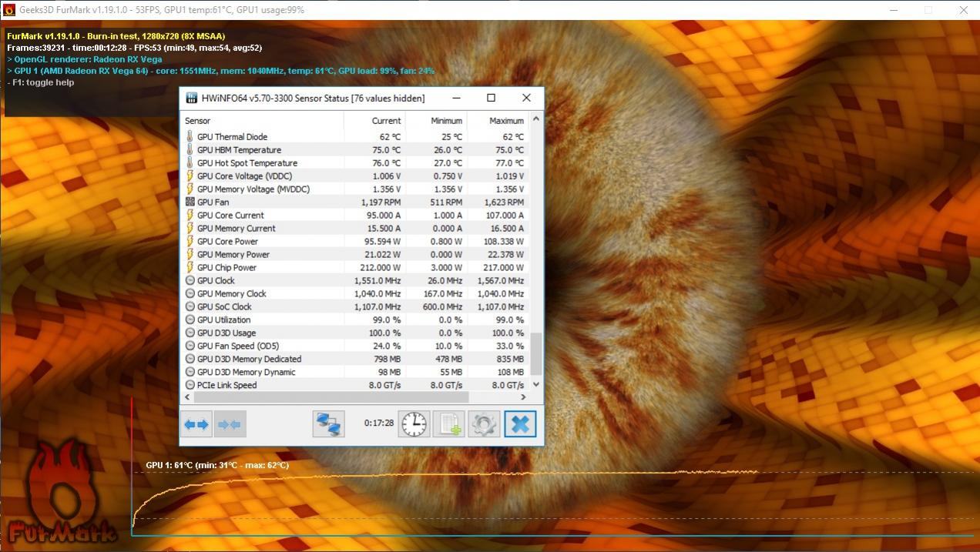Click the GPU Thermal Diode thermometer icon
This screenshot has height=552, width=980.
click(190, 136)
